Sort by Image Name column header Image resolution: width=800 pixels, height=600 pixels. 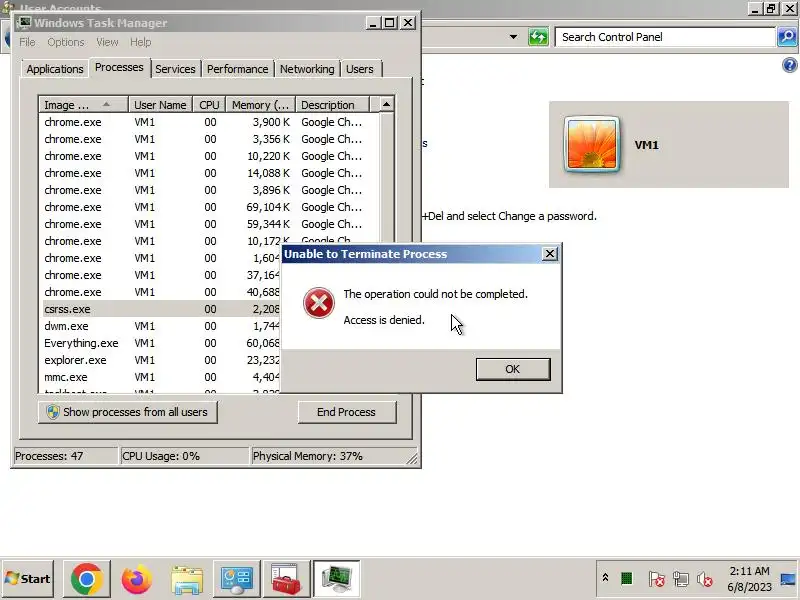(x=83, y=105)
